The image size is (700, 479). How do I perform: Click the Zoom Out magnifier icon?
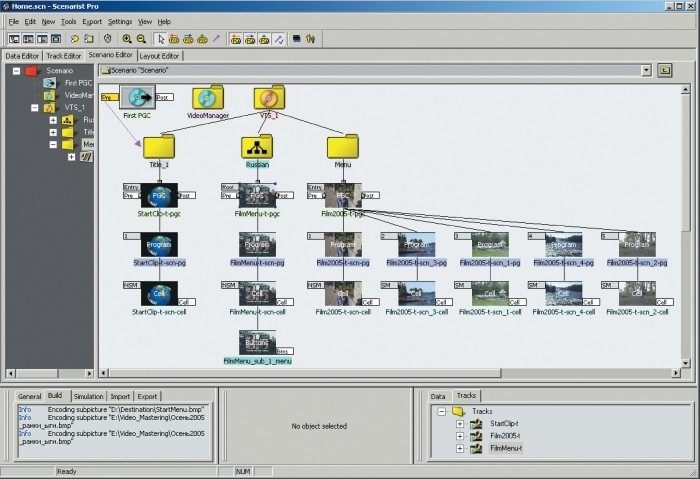pos(141,39)
